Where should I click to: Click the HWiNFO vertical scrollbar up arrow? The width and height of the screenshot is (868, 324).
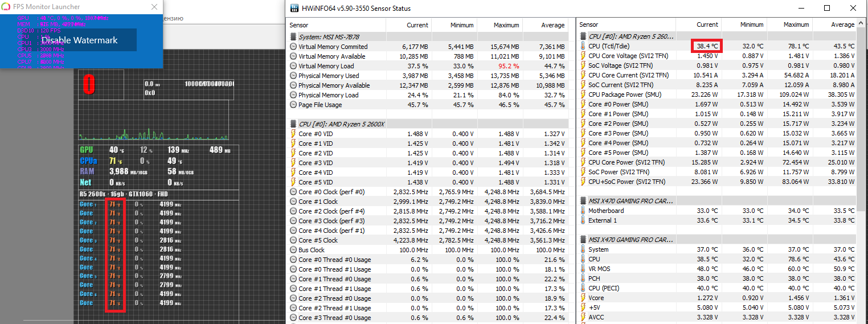[x=862, y=24]
